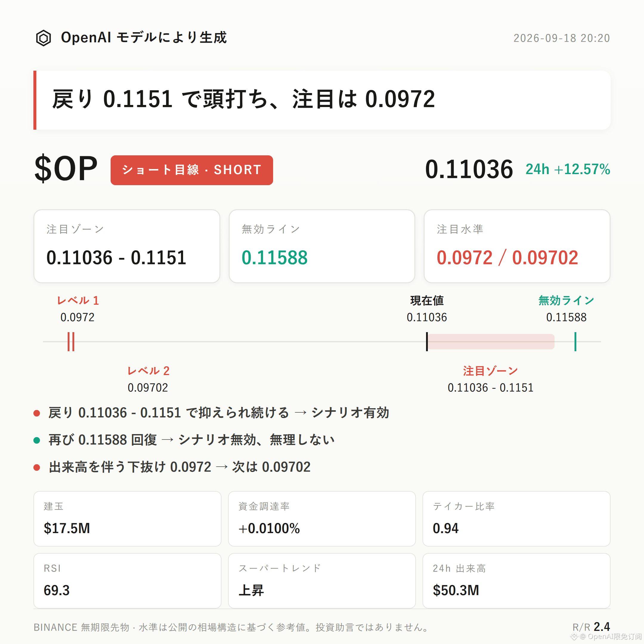The width and height of the screenshot is (644, 644).
Task: Click the green 無効ライン marker on the scale
Action: click(x=575, y=342)
